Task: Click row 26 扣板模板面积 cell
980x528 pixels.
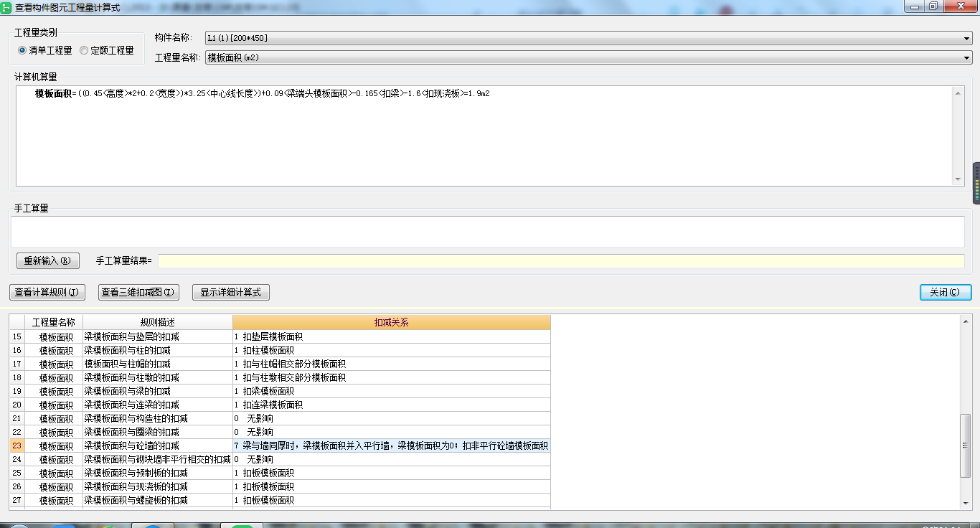Action: click(392, 486)
